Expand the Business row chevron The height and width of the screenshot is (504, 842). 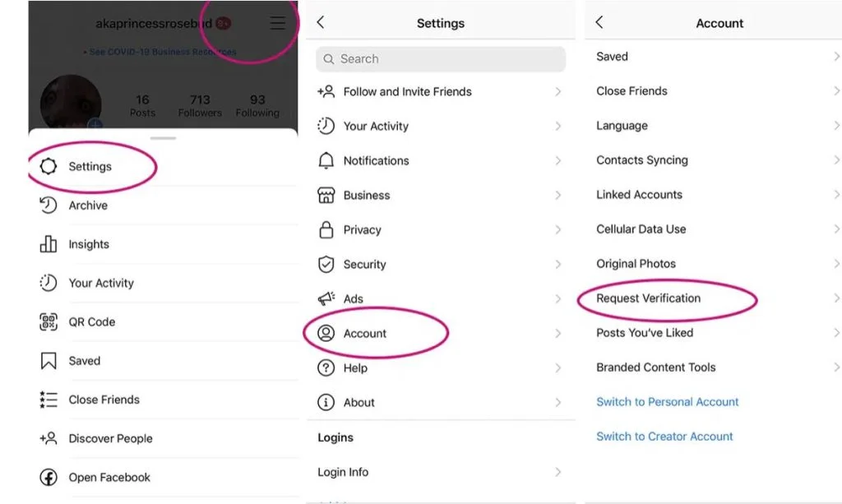coord(558,196)
